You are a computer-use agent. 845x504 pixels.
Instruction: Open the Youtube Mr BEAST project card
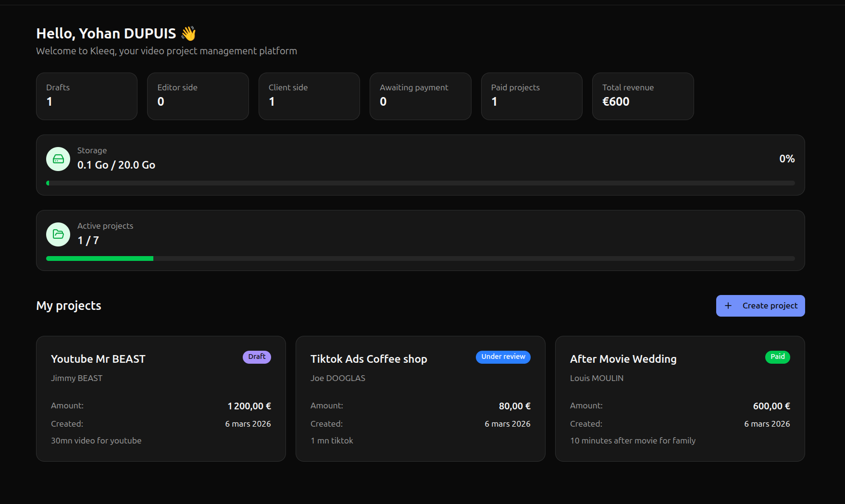(161, 399)
